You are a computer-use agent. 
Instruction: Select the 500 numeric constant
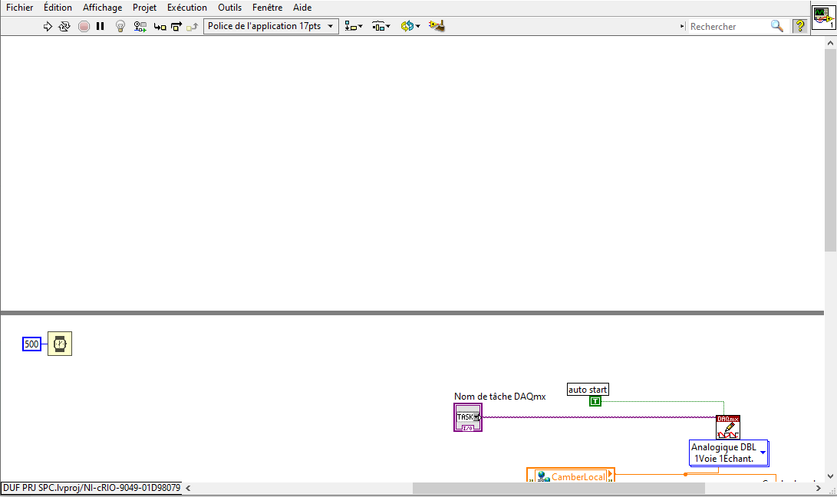(31, 344)
